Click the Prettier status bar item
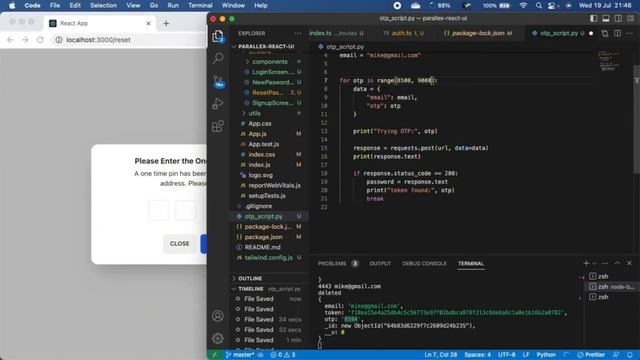Viewport: 640px width, 360px height. pyautogui.click(x=591, y=355)
